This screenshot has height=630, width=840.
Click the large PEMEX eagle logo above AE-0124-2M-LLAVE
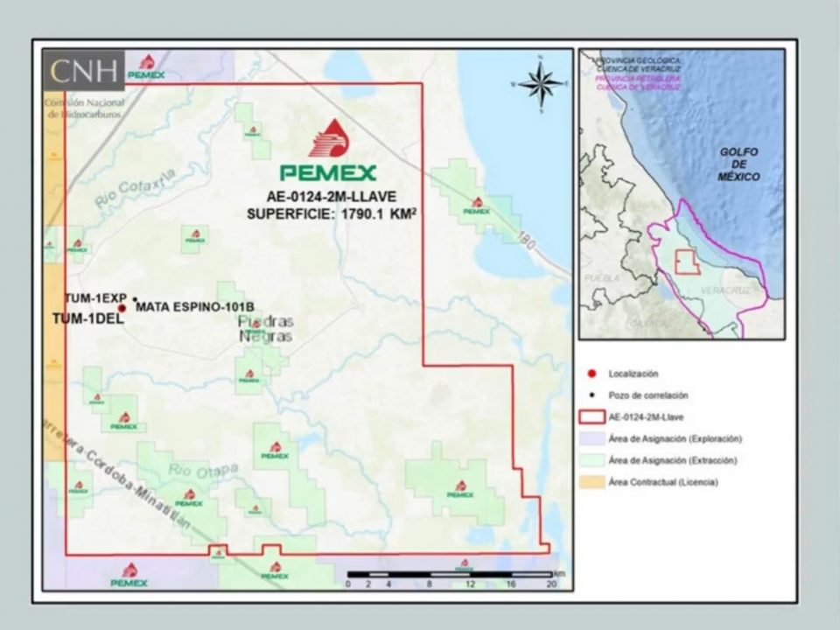coord(328,150)
